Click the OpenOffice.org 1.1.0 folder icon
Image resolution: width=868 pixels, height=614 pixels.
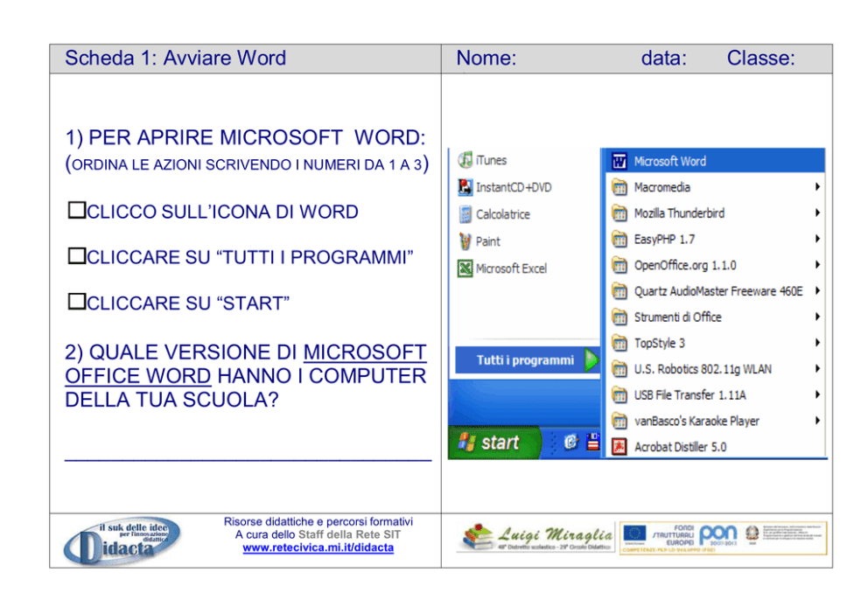point(619,265)
